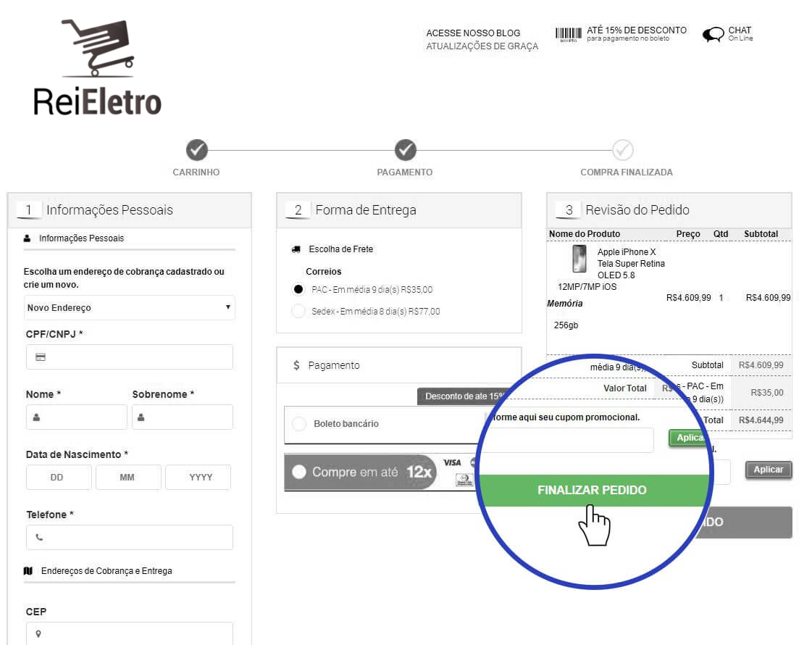Click the Data de Nascimento label

(x=77, y=454)
